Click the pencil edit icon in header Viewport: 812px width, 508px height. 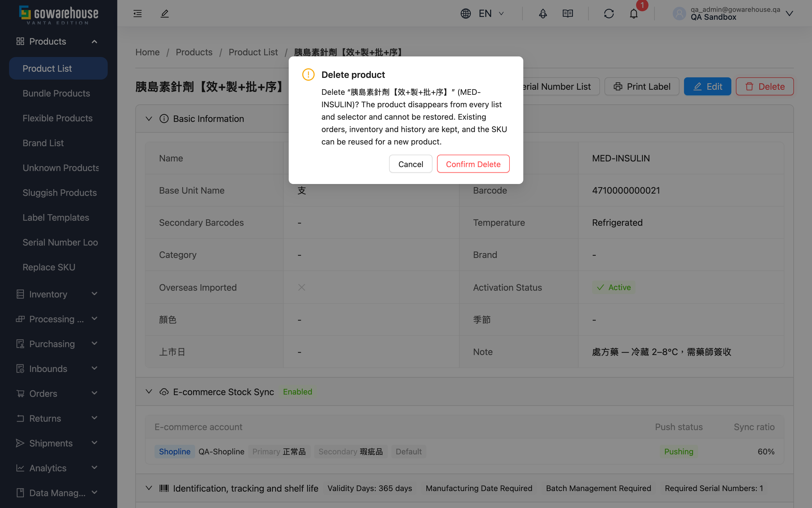pos(164,14)
